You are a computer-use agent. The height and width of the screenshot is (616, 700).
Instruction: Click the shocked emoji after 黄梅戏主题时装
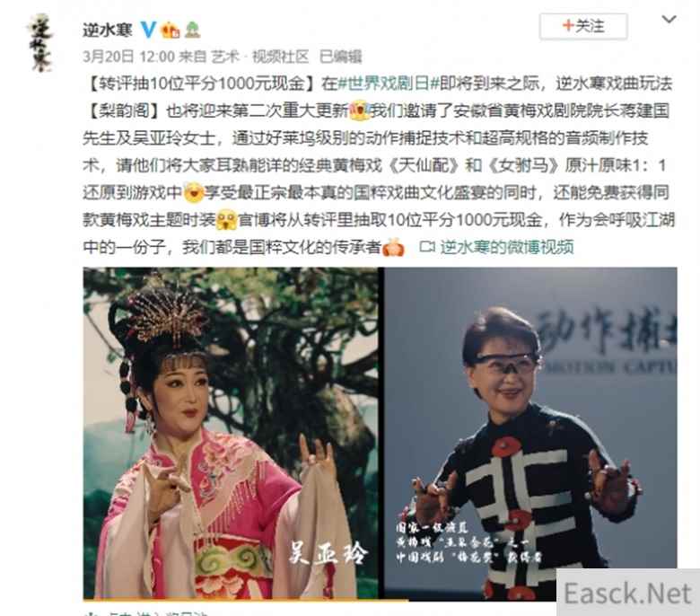[x=226, y=220]
